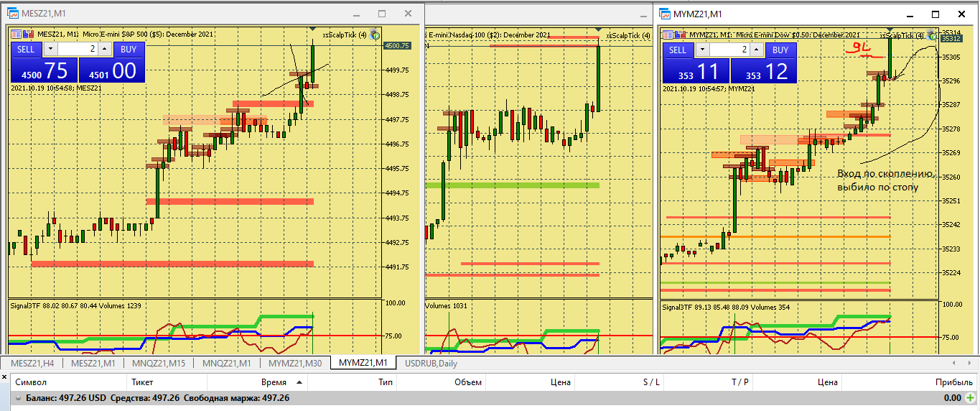Click the MESZ21,M1 window chart icon
980x411 pixels.
coord(13,14)
